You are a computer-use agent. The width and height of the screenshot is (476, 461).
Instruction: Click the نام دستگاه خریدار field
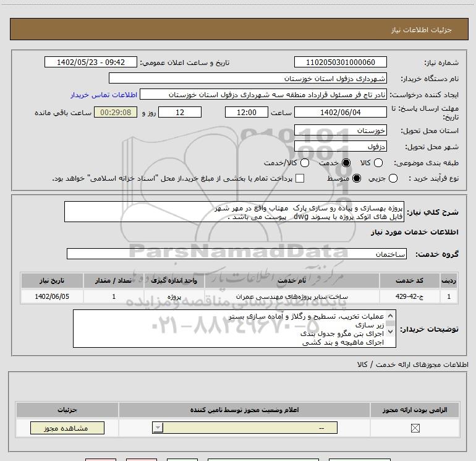(x=248, y=79)
